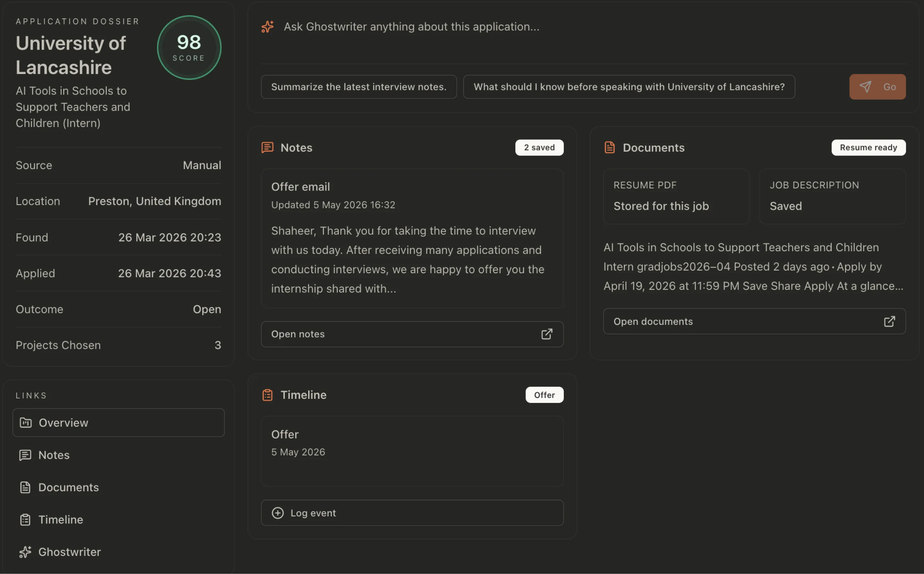Click the external-link icon in Open notes
The width and height of the screenshot is (924, 574).
point(546,334)
